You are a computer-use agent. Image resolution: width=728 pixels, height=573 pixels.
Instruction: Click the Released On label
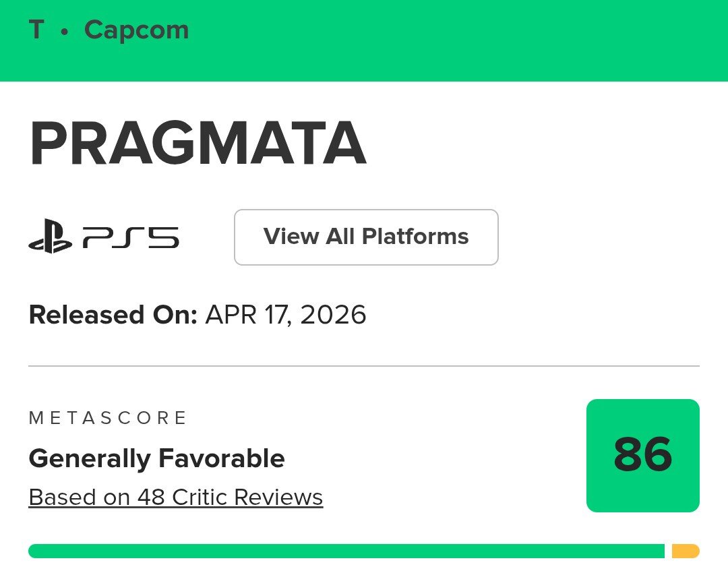click(x=113, y=315)
